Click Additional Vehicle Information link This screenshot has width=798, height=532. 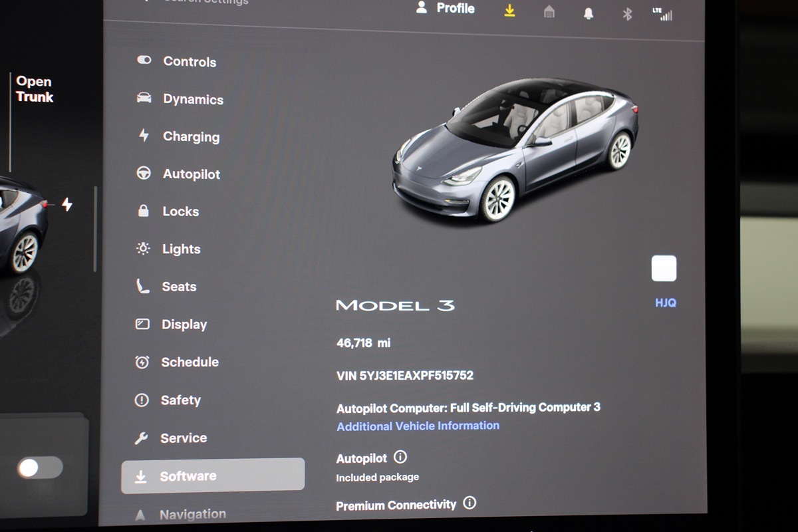click(418, 426)
